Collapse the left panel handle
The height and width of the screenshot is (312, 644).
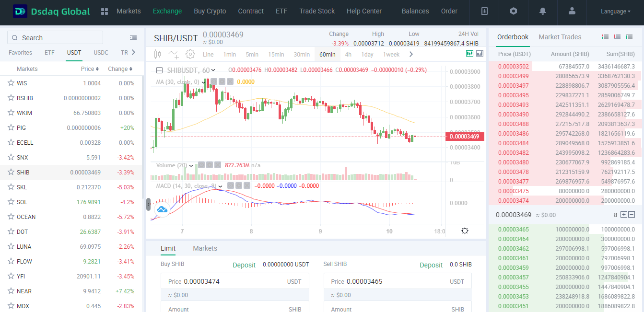[x=148, y=204]
